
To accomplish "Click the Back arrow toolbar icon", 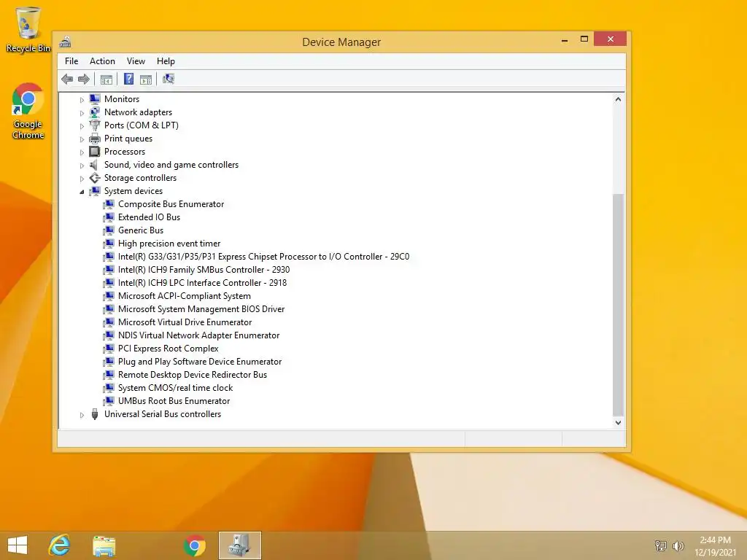I will click(67, 79).
